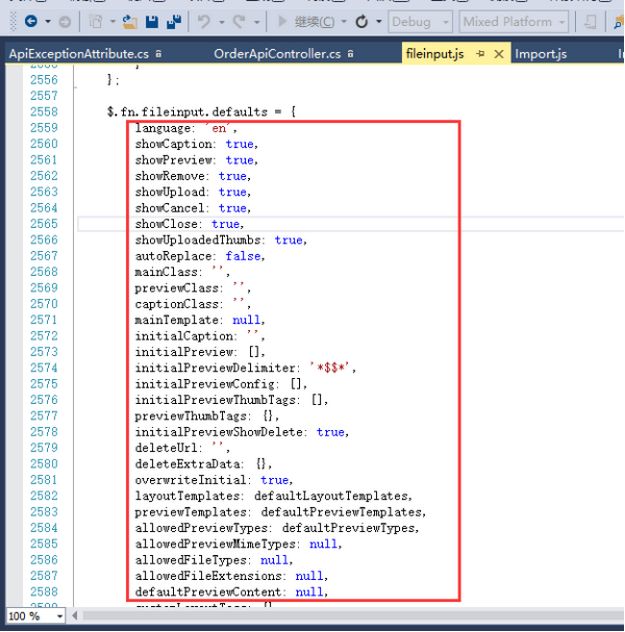
Task: Click the toolbar drag-handle grip at far left
Action: pos(13,22)
